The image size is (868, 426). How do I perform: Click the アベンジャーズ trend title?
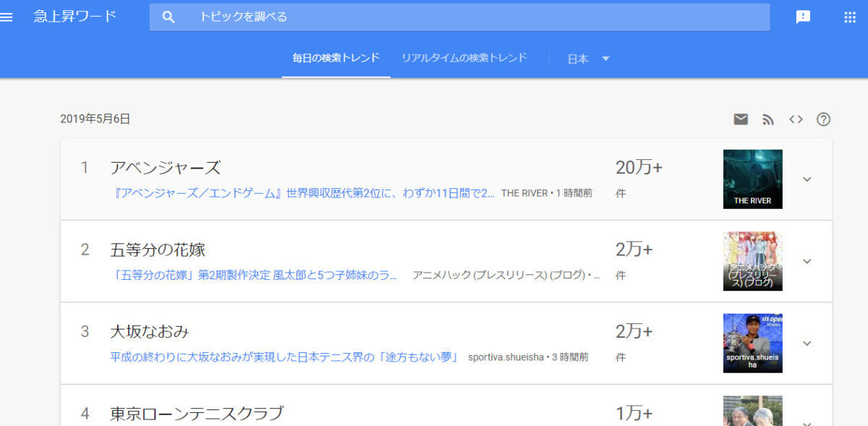point(165,168)
